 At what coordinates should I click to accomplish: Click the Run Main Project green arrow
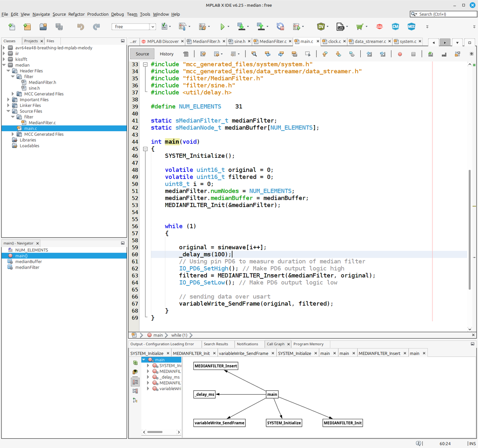click(223, 27)
